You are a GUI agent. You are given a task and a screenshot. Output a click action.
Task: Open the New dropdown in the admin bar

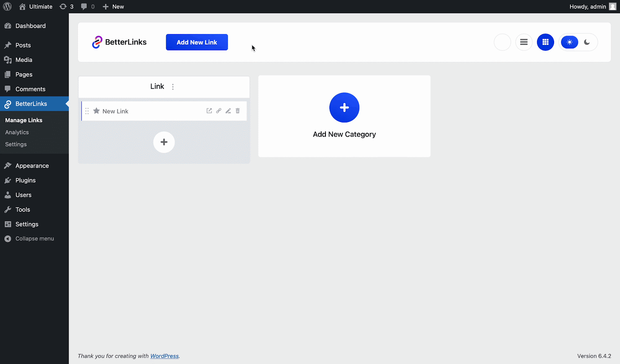pyautogui.click(x=113, y=7)
